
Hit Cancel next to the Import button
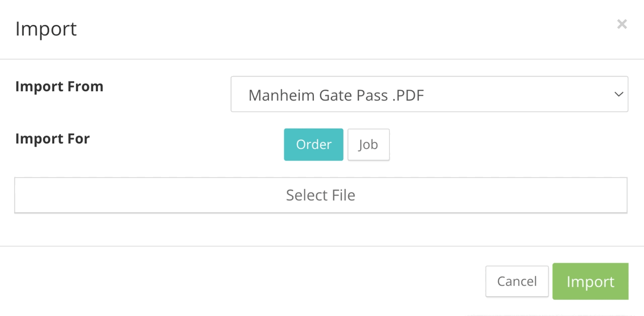pyautogui.click(x=517, y=281)
